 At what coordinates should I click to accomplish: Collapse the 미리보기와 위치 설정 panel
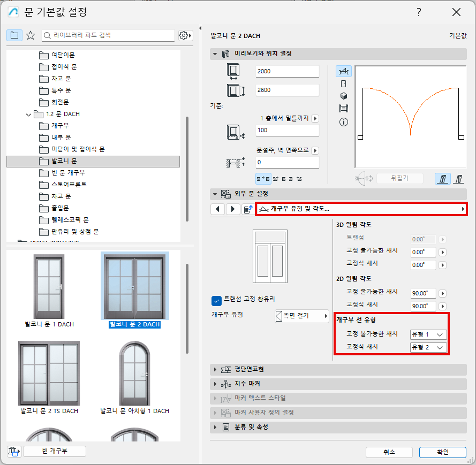pos(215,54)
